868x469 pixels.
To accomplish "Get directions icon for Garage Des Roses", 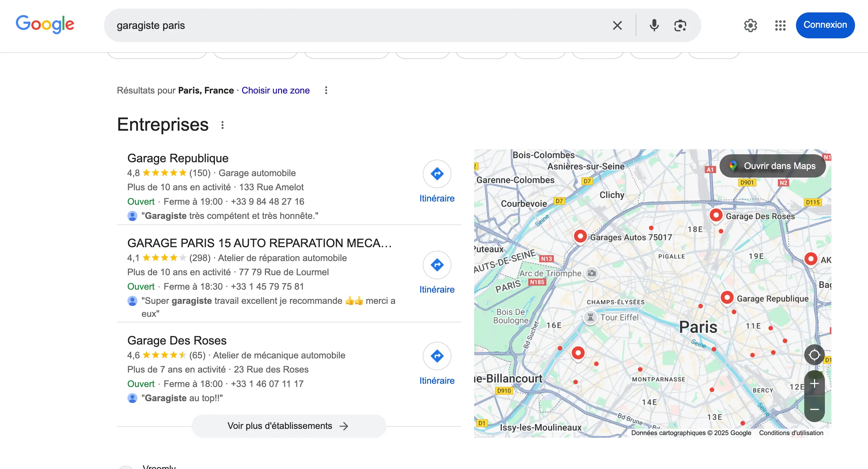I will click(437, 356).
